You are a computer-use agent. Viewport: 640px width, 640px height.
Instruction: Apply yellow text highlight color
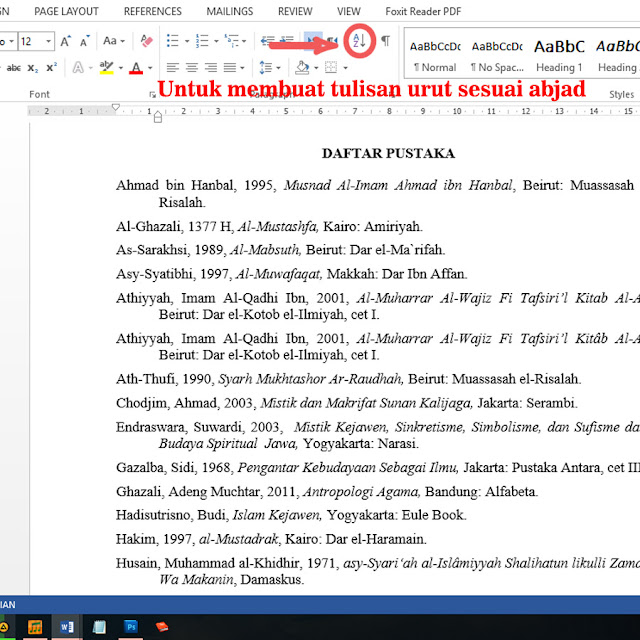(x=107, y=67)
